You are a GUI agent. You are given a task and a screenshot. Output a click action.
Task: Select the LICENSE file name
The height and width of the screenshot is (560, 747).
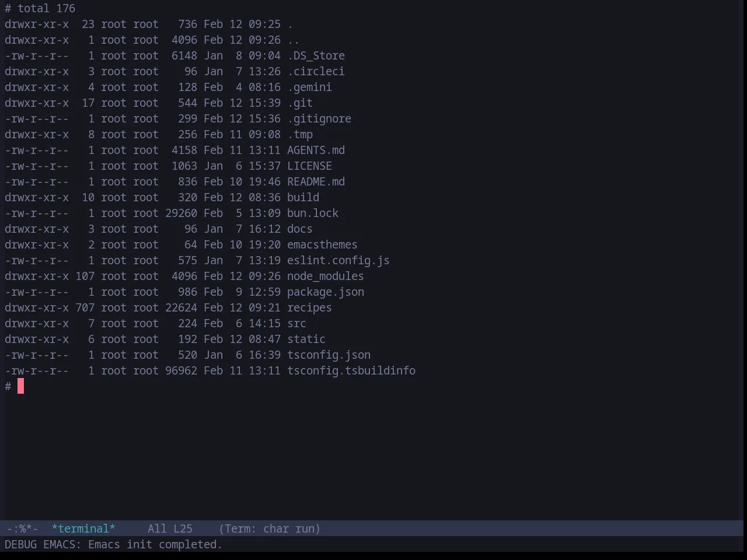pyautogui.click(x=309, y=166)
